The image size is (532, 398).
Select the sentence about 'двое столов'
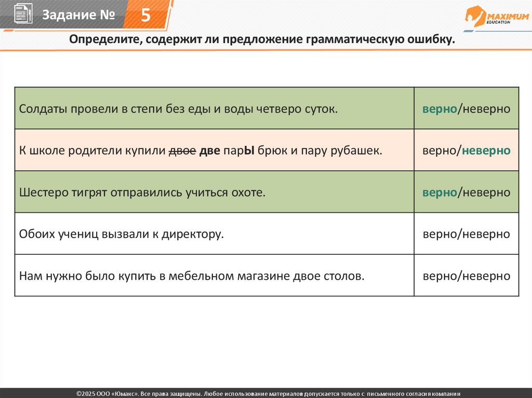[x=192, y=276]
